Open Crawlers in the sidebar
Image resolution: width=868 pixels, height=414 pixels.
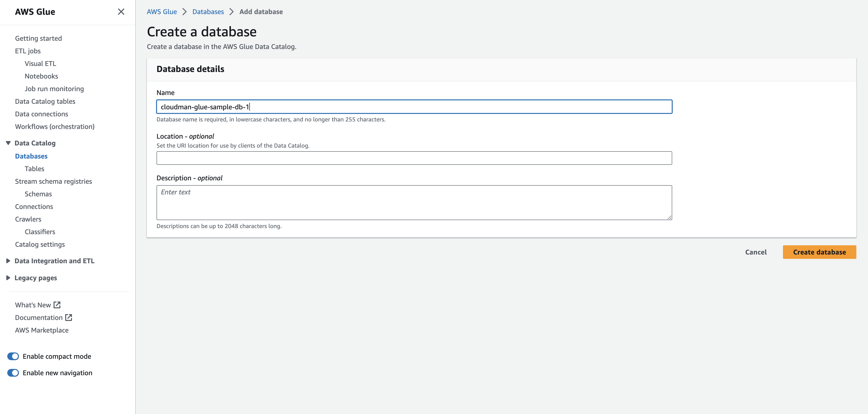[x=28, y=219]
